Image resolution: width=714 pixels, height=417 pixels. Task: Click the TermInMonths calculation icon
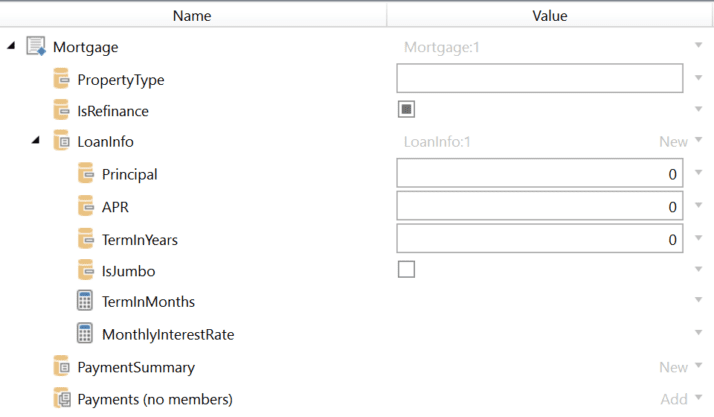(x=85, y=300)
